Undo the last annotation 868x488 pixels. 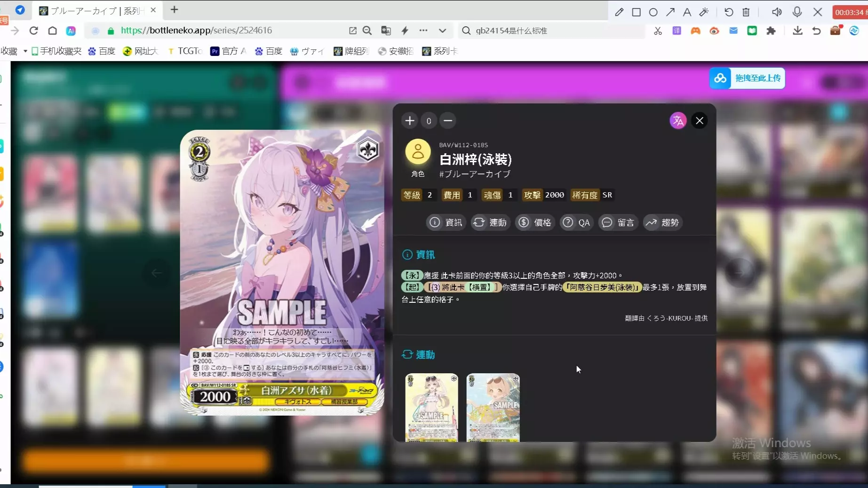(x=729, y=12)
